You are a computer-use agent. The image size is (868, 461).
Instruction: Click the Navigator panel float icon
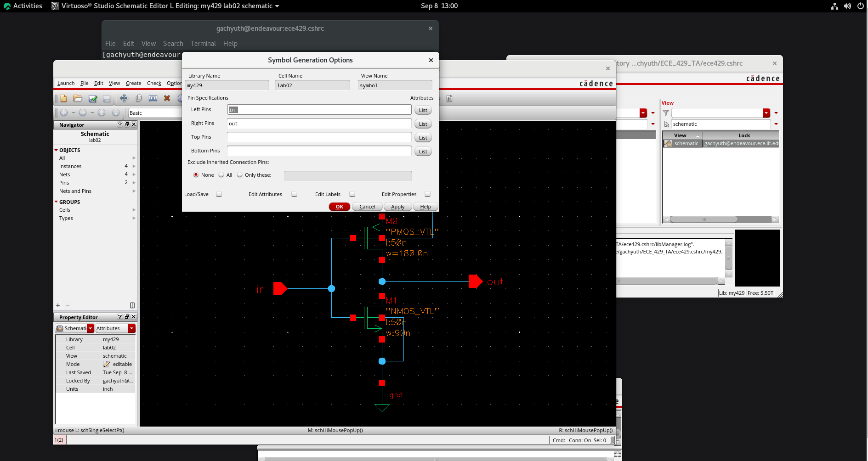[x=127, y=124]
